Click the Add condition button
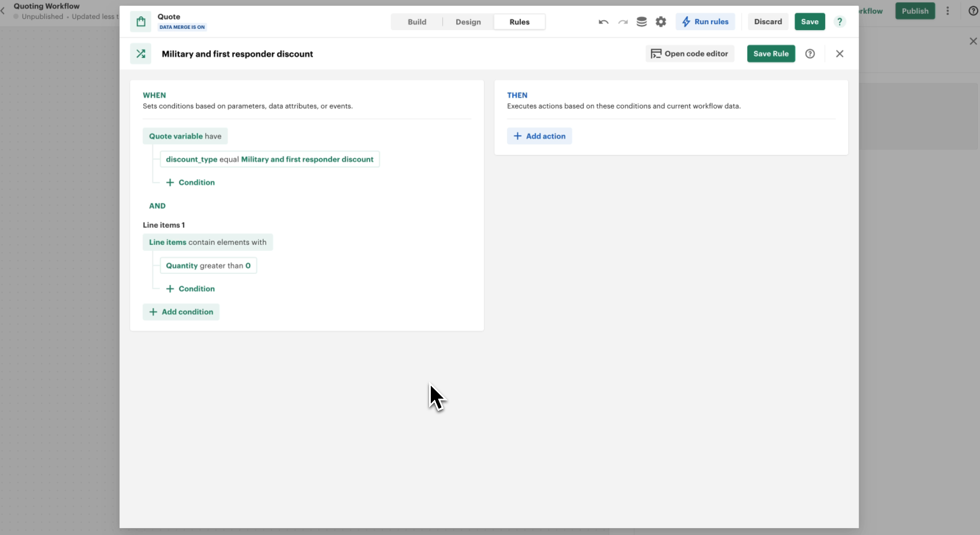Viewport: 980px width, 535px height. [181, 312]
